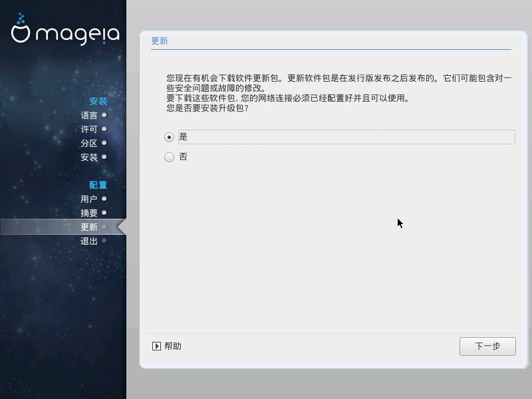The width and height of the screenshot is (532, 399).
Task: Click the 退出 step in the sidebar
Action: [x=89, y=241]
